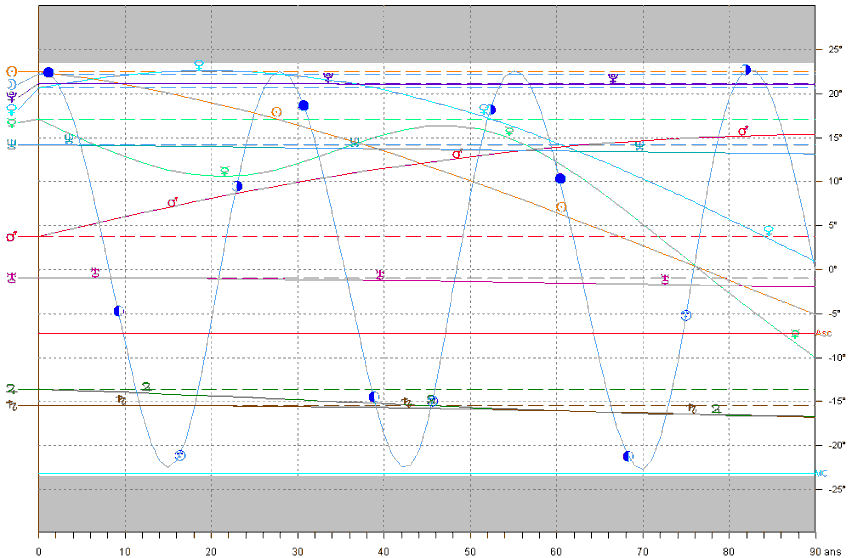
Task: Select the magenta Uranus glyph on left axis
Action: pos(11,278)
